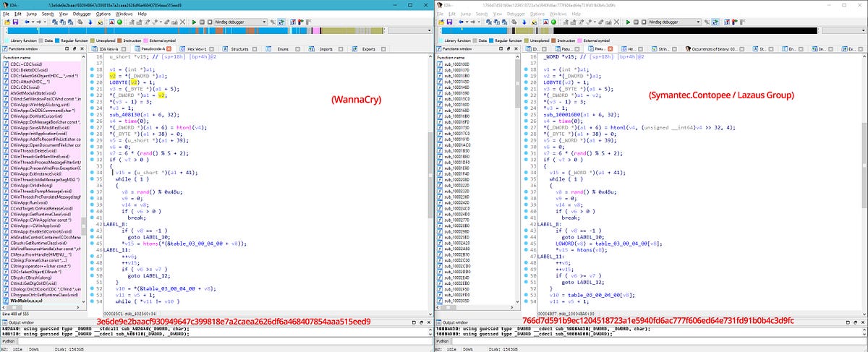
Task: Open 'Occurrences of binary' tab, right window
Action: (715, 49)
